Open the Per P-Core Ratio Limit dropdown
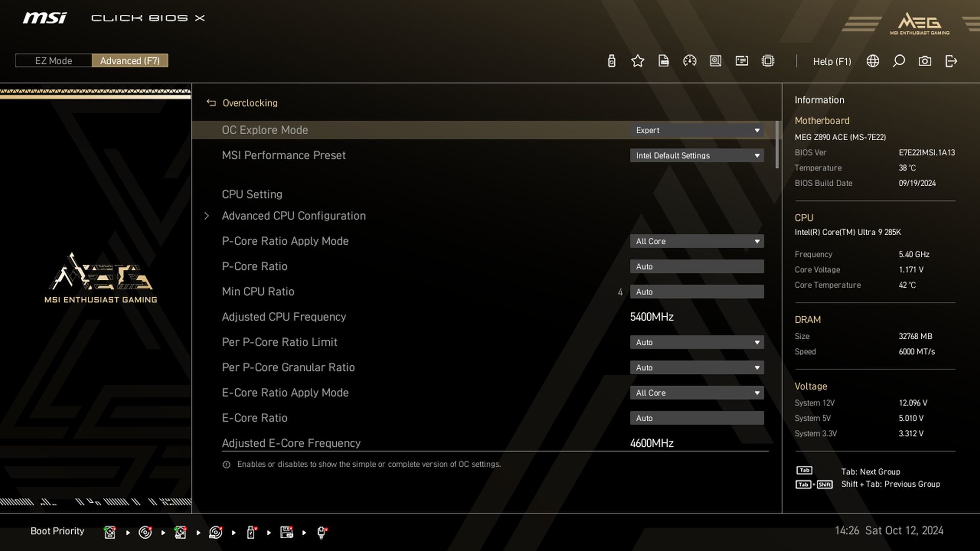Viewport: 980px width, 551px height. point(696,342)
